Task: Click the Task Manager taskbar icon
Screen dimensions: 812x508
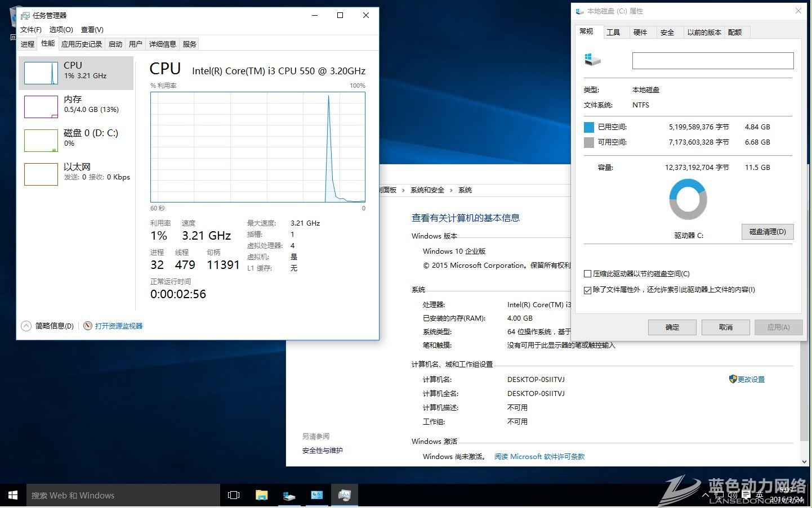Action: pos(344,495)
